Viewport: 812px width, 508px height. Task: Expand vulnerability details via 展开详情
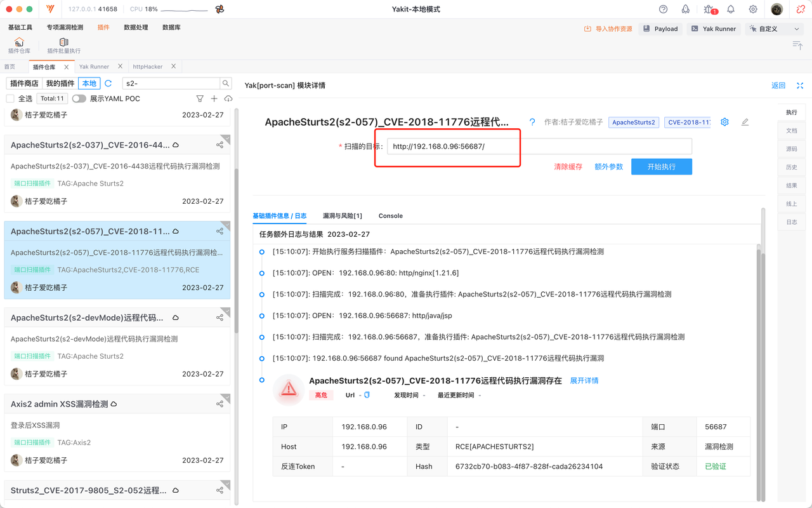584,380
